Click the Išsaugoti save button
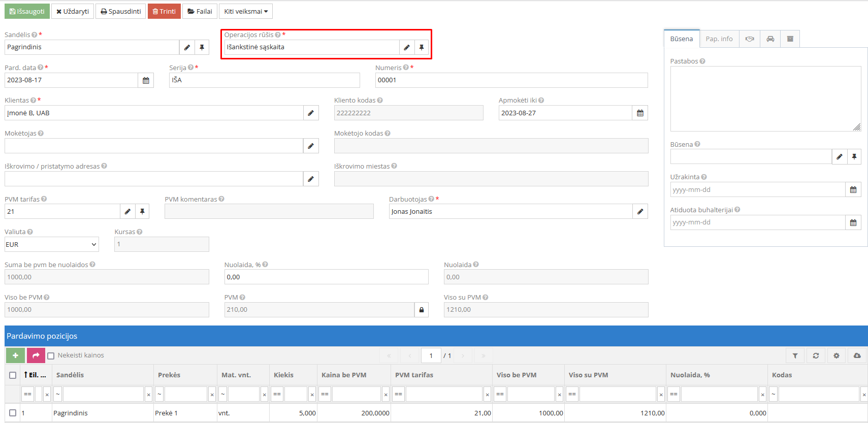This screenshot has height=423, width=868. [x=27, y=11]
